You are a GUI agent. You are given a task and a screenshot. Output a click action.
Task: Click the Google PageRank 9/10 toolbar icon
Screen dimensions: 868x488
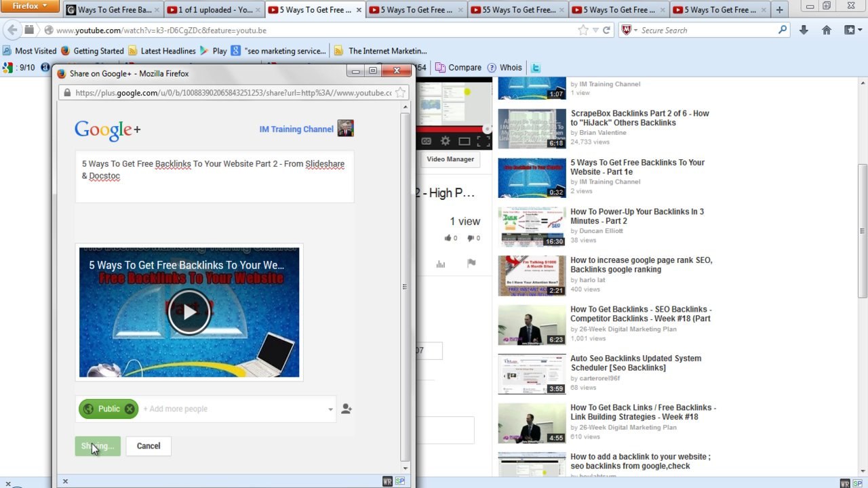pos(19,68)
